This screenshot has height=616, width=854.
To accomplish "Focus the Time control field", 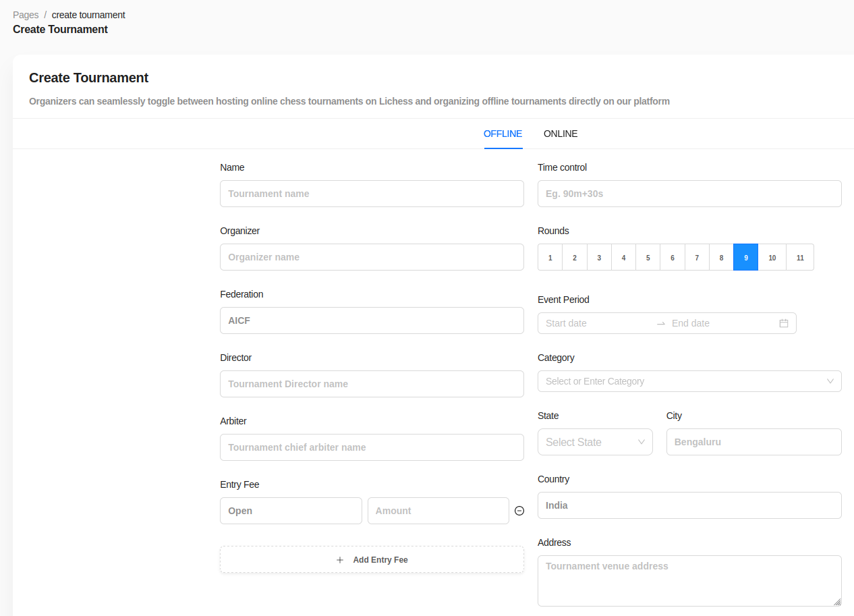I will point(689,194).
